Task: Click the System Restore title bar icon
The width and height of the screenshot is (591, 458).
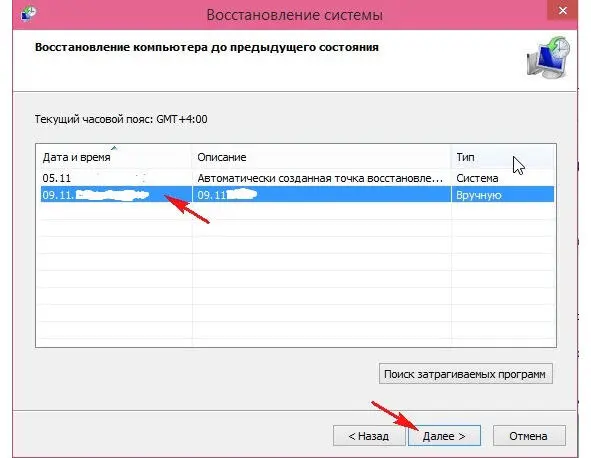Action: 29,13
